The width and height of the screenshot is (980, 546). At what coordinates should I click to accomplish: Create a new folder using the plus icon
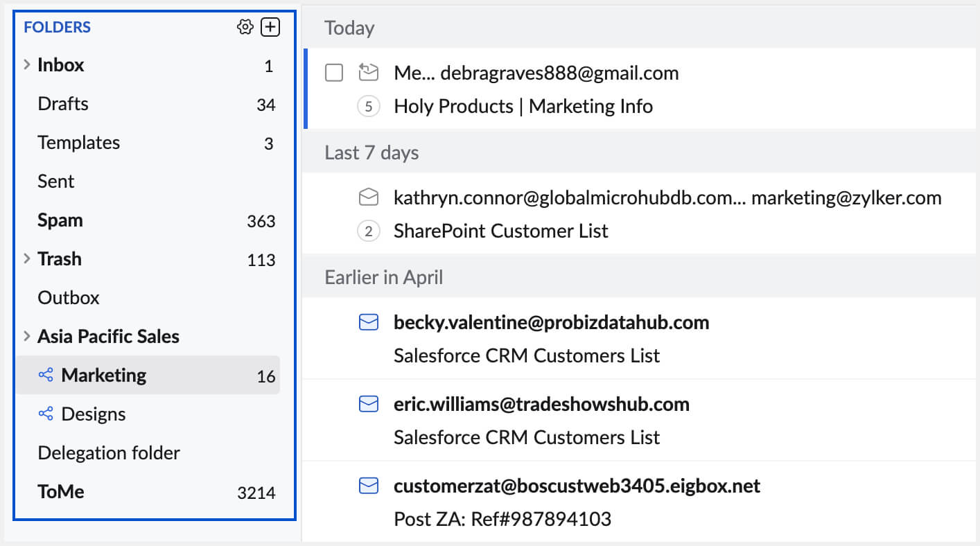[x=270, y=26]
